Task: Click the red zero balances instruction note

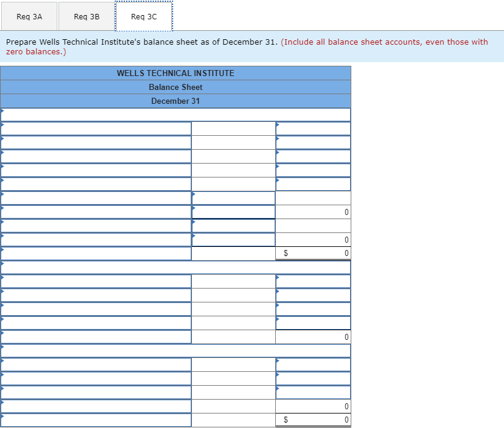Action: [247, 46]
